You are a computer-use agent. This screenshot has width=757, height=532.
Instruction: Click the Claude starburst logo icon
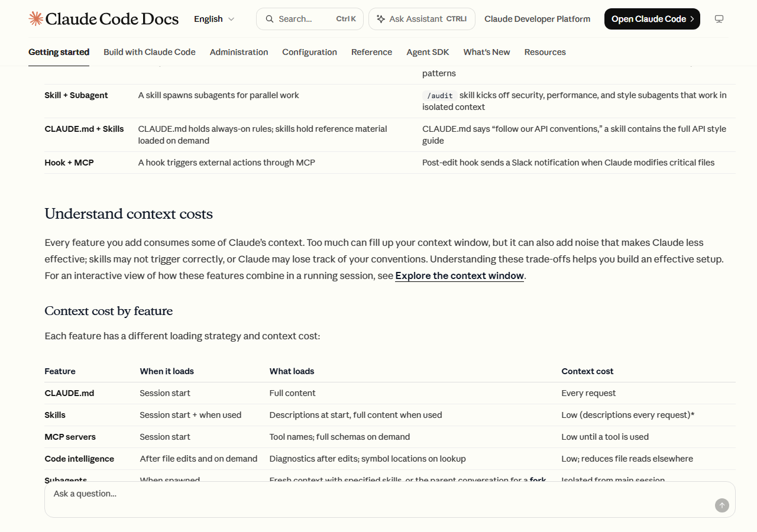point(35,19)
